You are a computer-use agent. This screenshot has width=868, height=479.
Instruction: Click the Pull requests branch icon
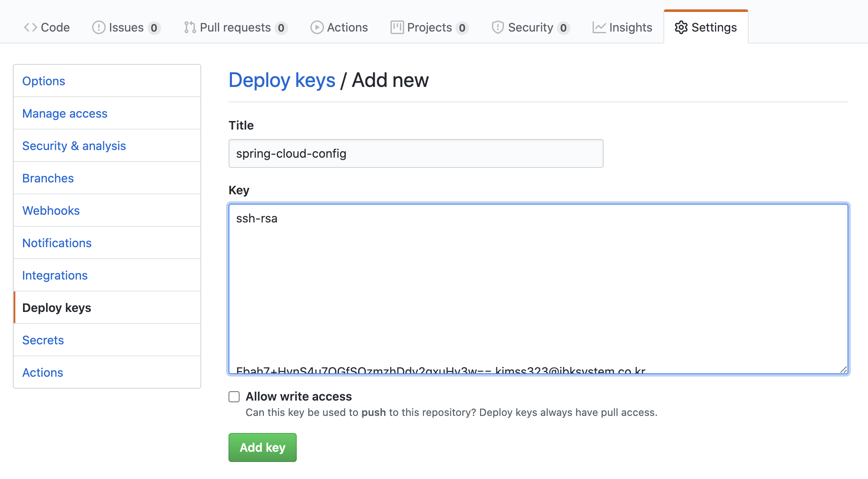tap(190, 27)
